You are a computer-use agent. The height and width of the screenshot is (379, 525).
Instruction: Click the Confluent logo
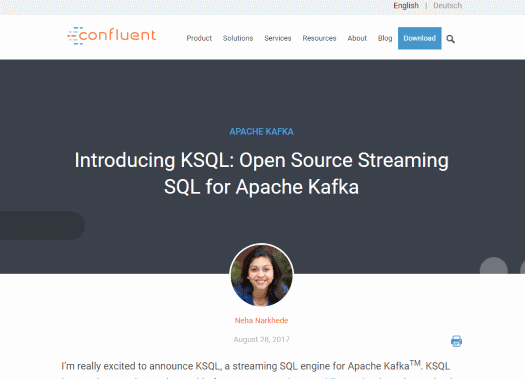click(x=111, y=35)
